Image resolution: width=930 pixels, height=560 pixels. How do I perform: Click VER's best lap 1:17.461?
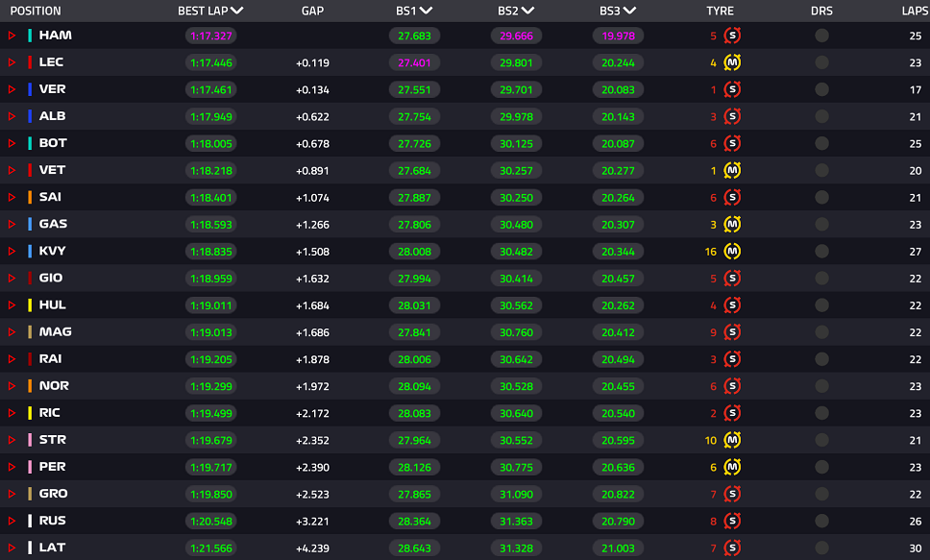coord(211,89)
